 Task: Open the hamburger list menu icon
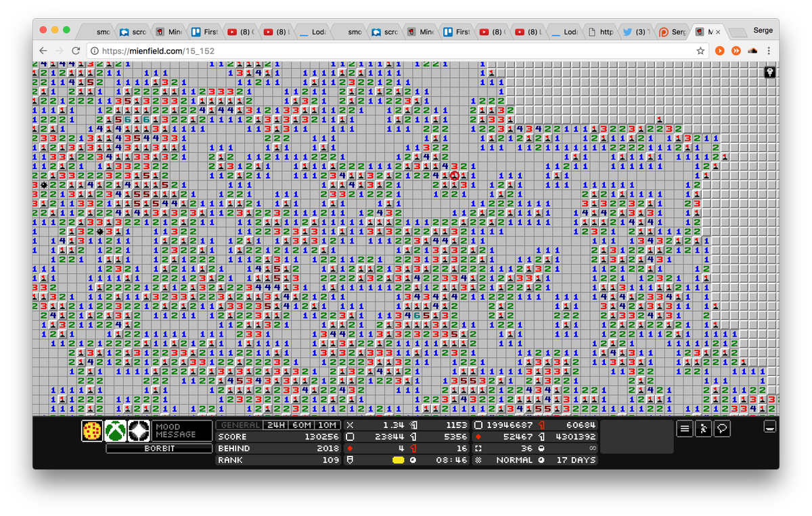click(685, 428)
